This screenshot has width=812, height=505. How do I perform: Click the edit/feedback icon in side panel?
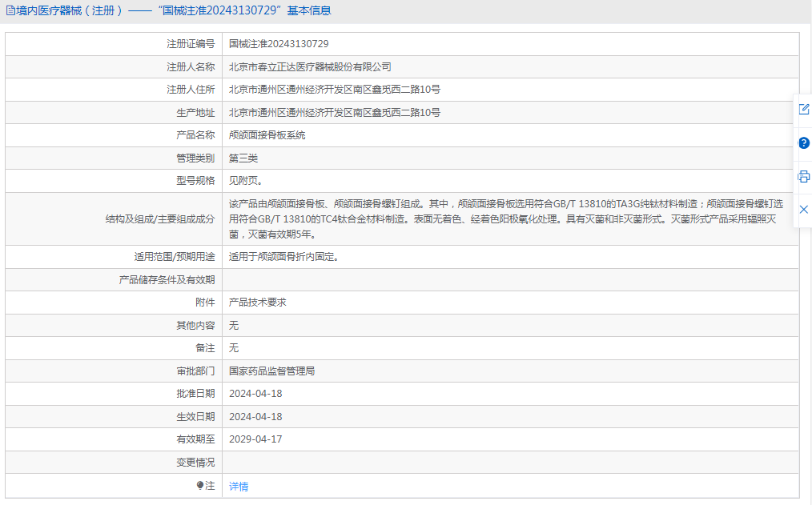coord(804,109)
